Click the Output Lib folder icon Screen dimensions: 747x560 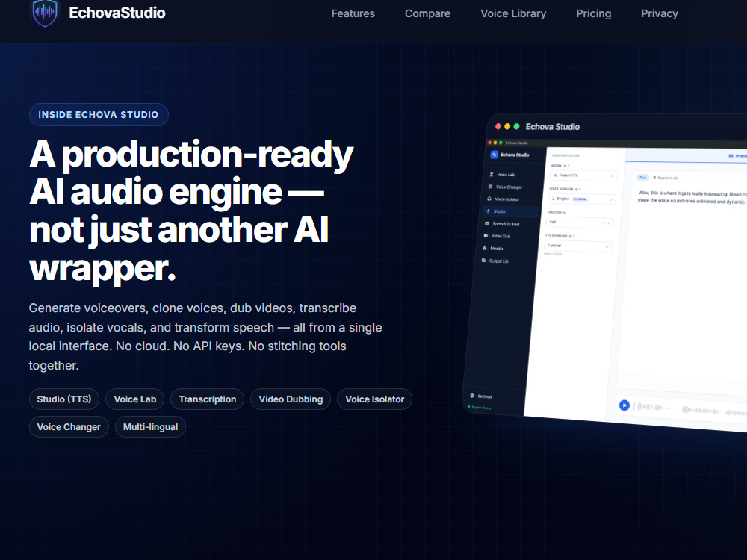(x=483, y=261)
